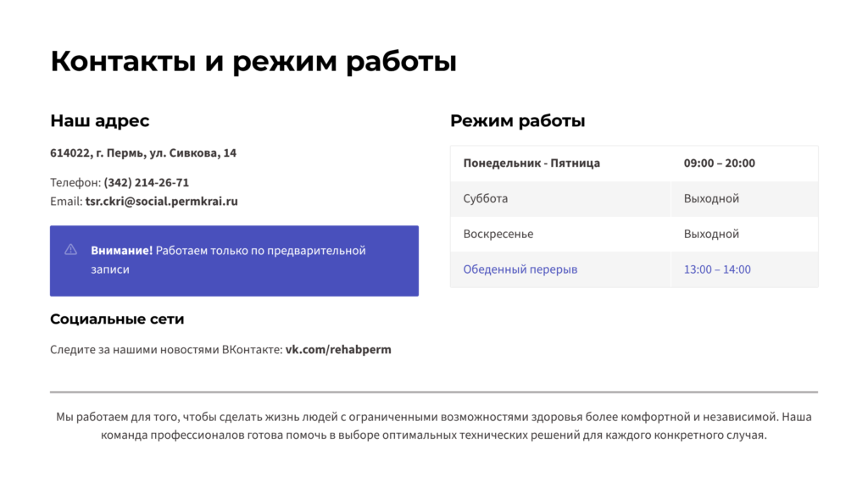Screen dimensions: 868x488
Task: Click the phone number (342) 214-26-71
Action: [x=146, y=183]
